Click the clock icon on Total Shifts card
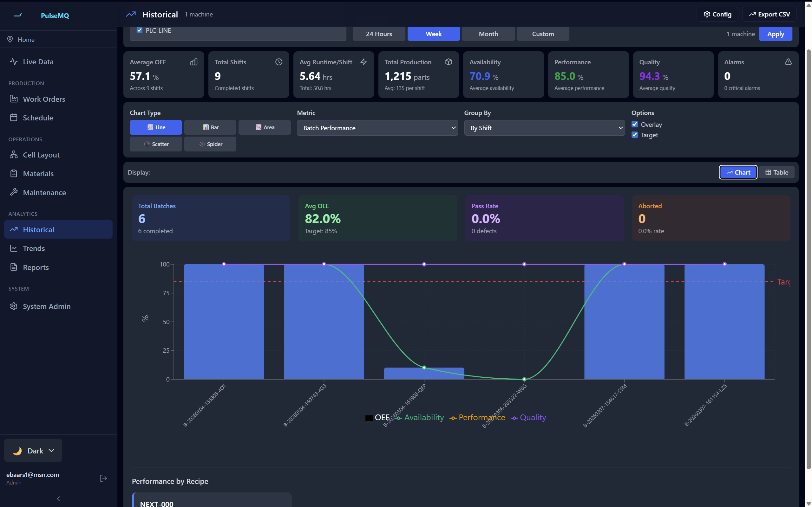812x507 pixels. (x=279, y=62)
